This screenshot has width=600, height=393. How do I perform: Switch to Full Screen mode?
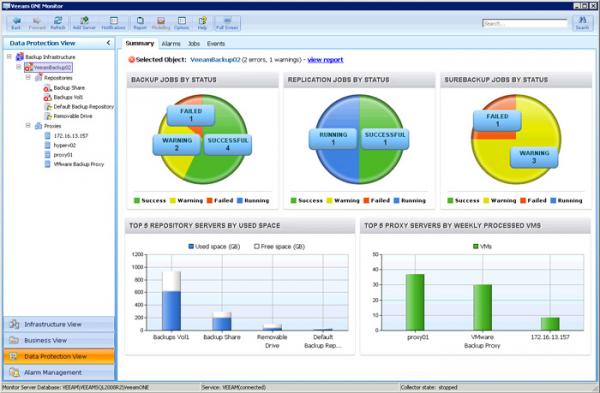pos(227,23)
